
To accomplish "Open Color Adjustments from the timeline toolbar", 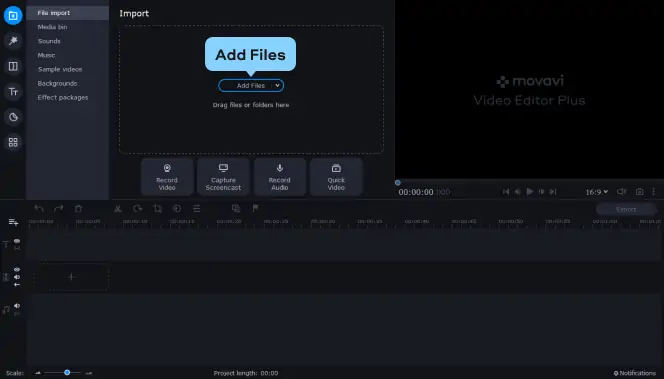I will coord(177,208).
